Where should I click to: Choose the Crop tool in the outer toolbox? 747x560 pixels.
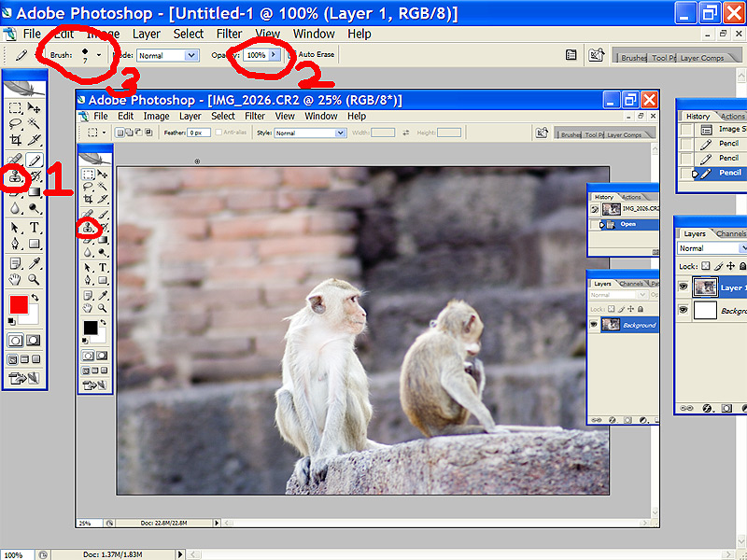coord(16,139)
